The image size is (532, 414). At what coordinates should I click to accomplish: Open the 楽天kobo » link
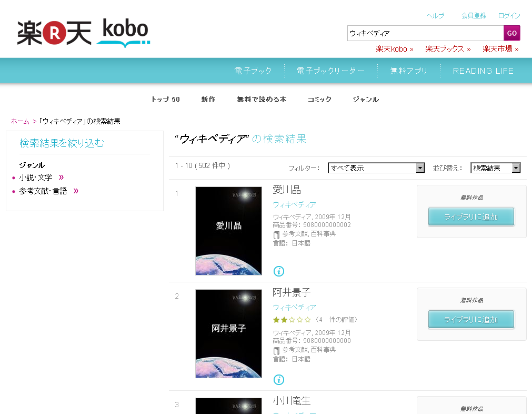[395, 49]
